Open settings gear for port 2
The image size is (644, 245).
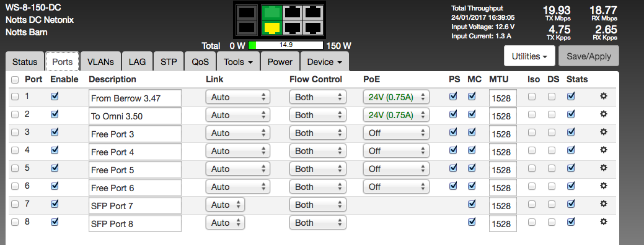[603, 114]
